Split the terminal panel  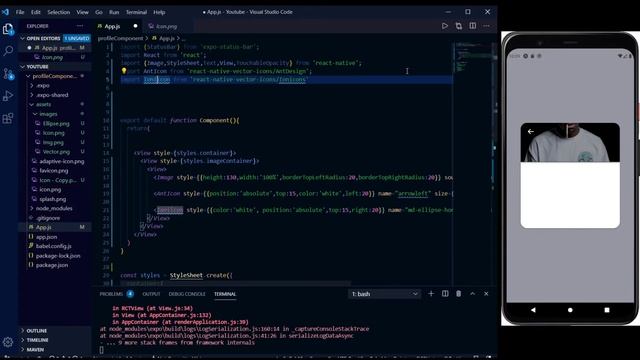pos(445,294)
